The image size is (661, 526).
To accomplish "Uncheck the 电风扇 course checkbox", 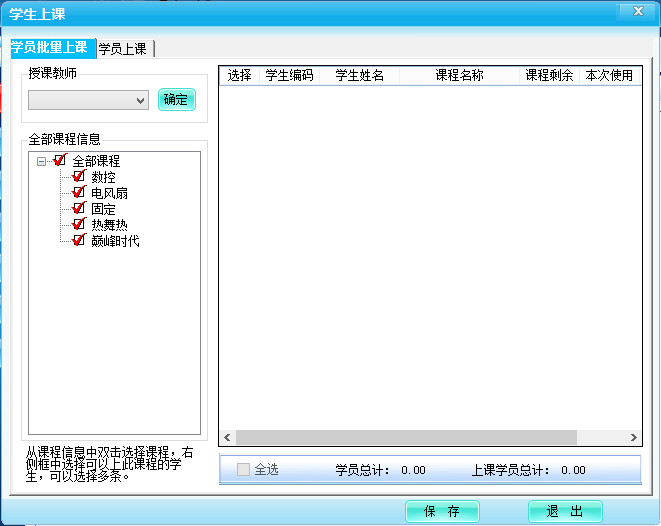I will coord(79,192).
